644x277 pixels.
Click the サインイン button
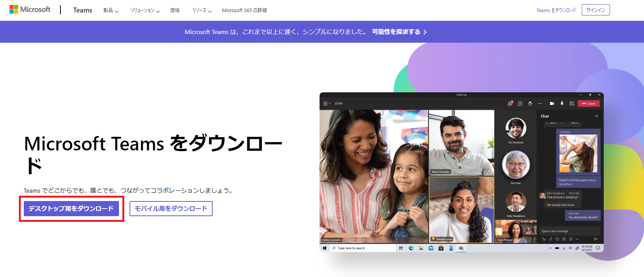click(x=596, y=10)
